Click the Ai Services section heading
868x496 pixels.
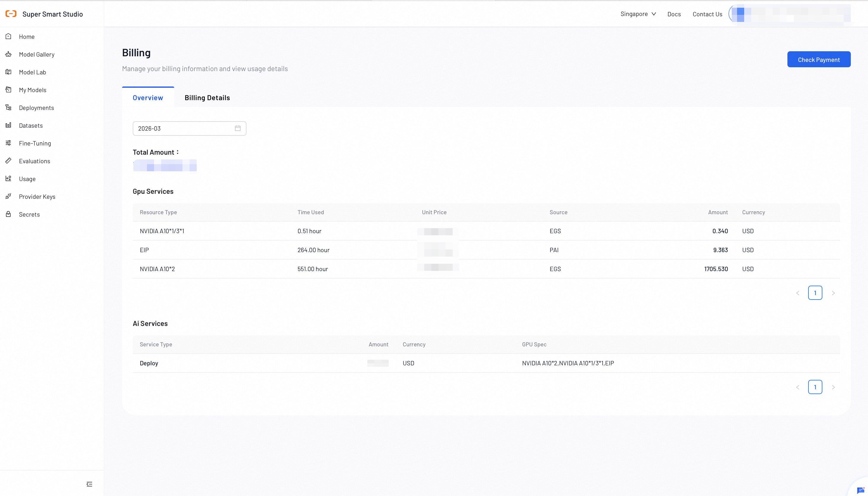(x=150, y=323)
